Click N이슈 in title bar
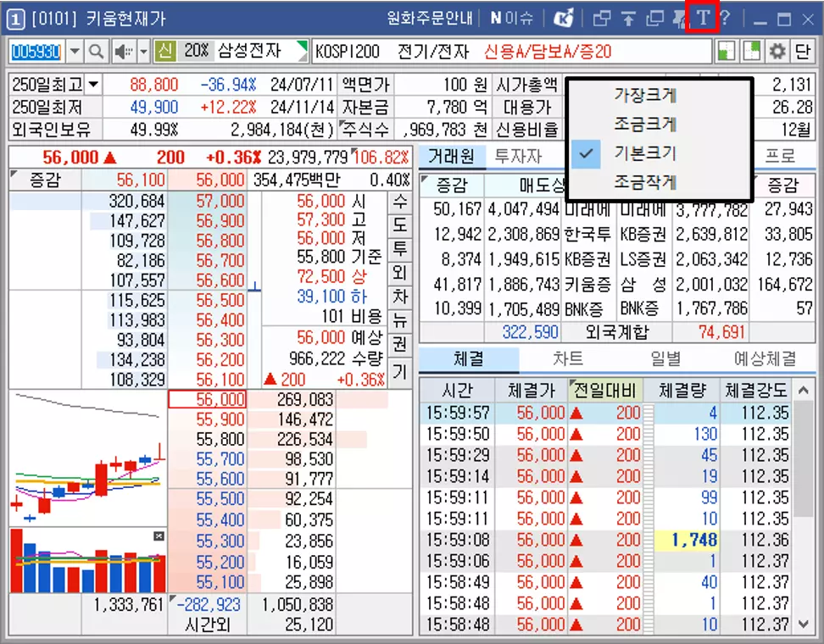Viewport: 824px width, 644px height. (x=511, y=19)
